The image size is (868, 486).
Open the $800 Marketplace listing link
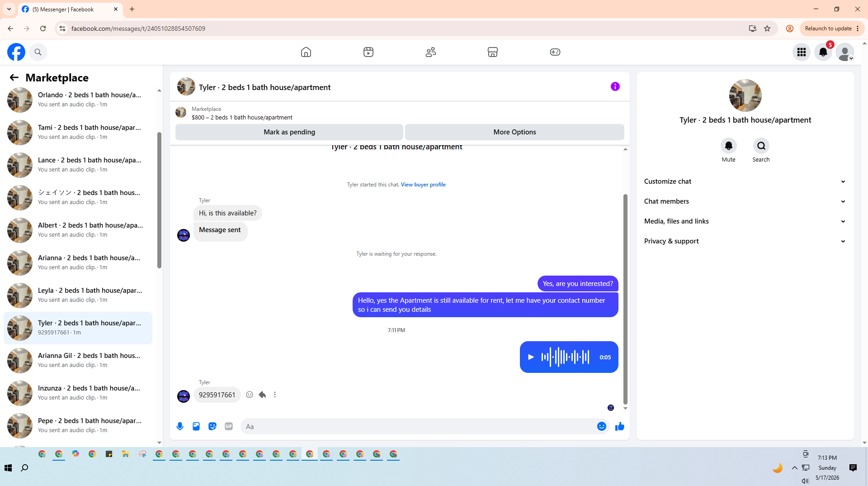242,118
